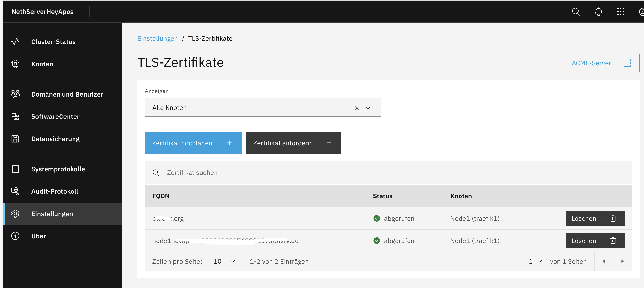The height and width of the screenshot is (288, 644).
Task: Click the Audit-Protokoll sidebar icon
Action: point(15,191)
